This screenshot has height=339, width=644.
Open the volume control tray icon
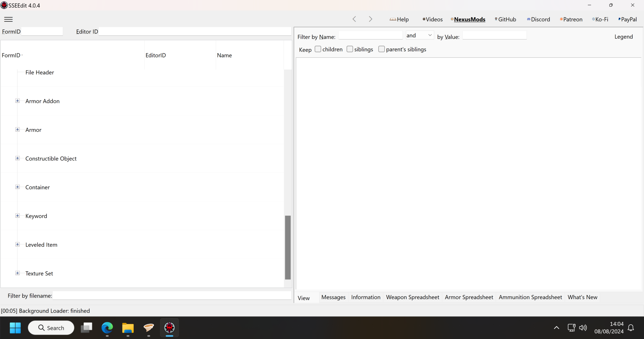[x=583, y=328]
